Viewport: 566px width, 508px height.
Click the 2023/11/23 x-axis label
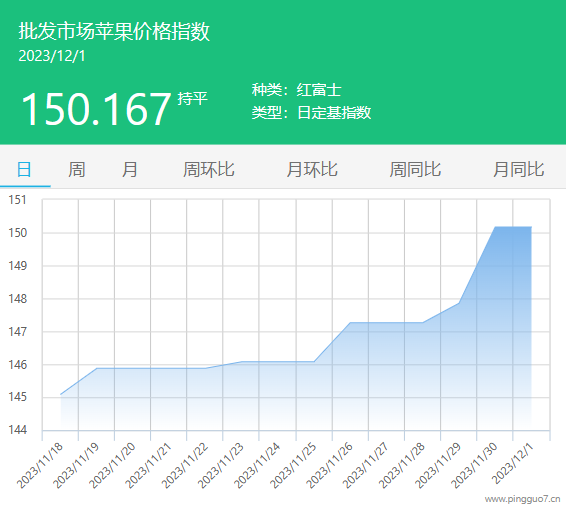coord(221,465)
